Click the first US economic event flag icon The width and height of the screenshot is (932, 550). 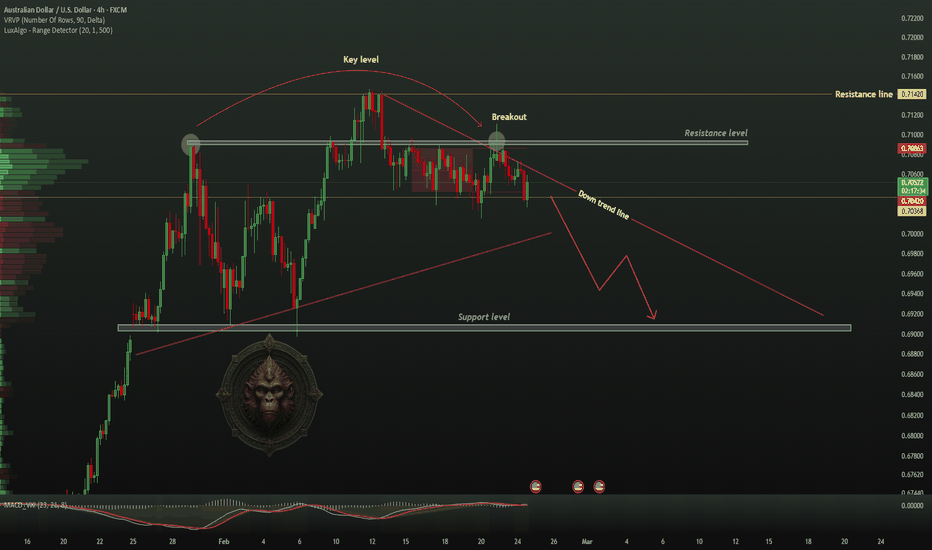[x=536, y=487]
